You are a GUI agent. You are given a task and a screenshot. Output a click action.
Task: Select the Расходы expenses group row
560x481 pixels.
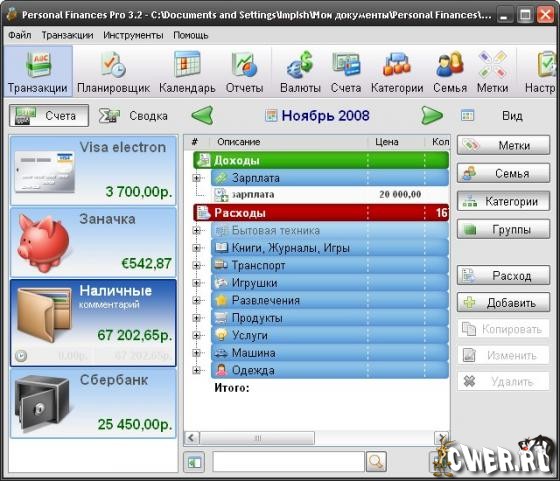point(321,213)
